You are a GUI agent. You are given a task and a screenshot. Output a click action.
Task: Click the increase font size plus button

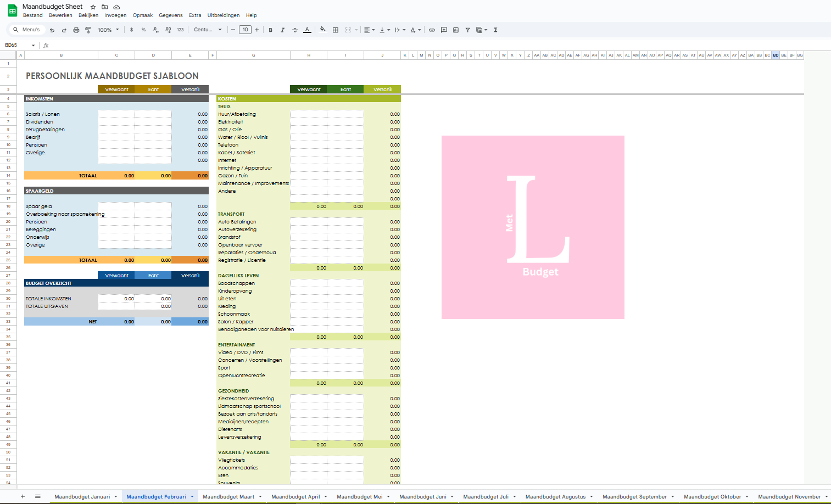point(256,30)
